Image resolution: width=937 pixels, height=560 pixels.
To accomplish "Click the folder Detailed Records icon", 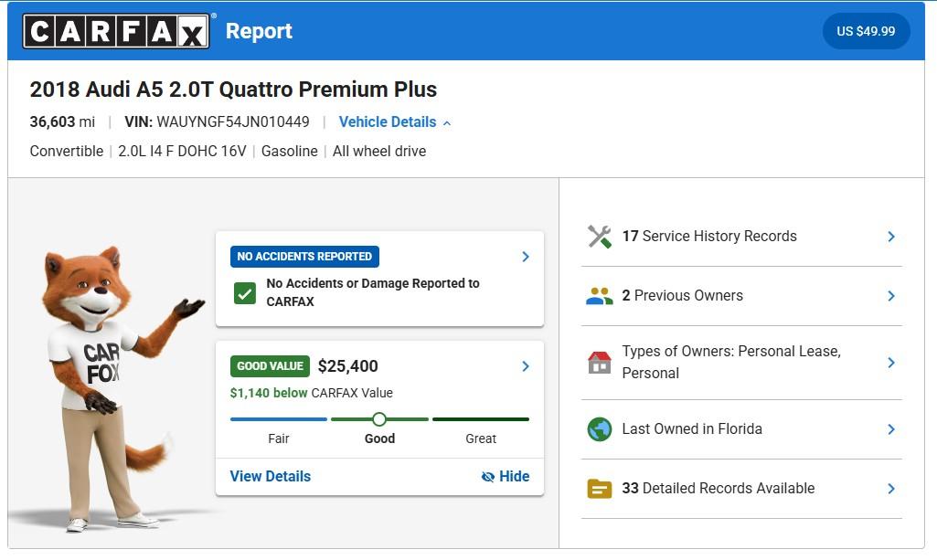I will (x=600, y=489).
